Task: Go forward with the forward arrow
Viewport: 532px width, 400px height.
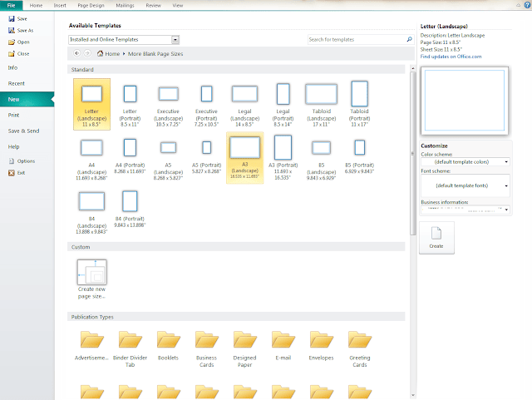Action: coord(87,53)
